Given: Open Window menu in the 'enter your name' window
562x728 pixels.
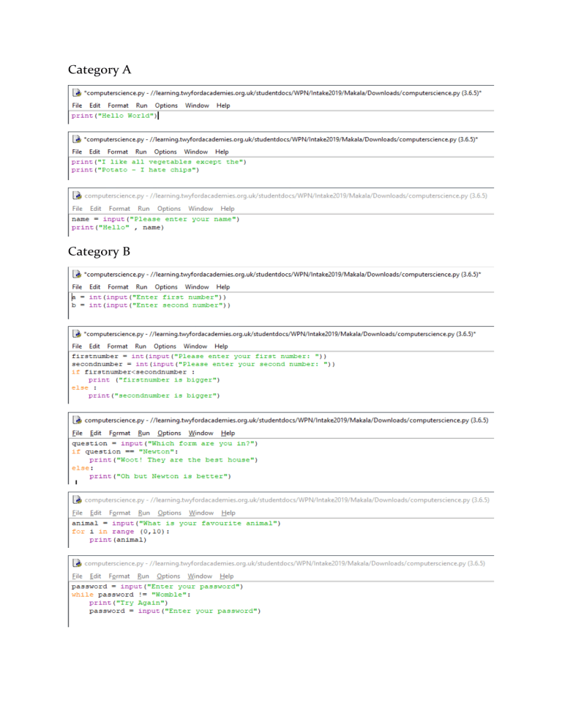Looking at the screenshot, I should (201, 209).
